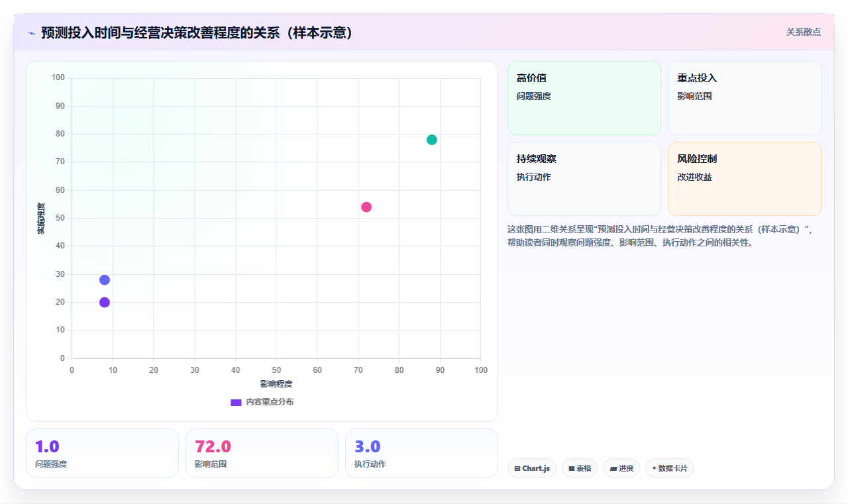Viewport: 848px width, 504px height.
Task: Click the 影响程度 x-axis title
Action: click(276, 384)
